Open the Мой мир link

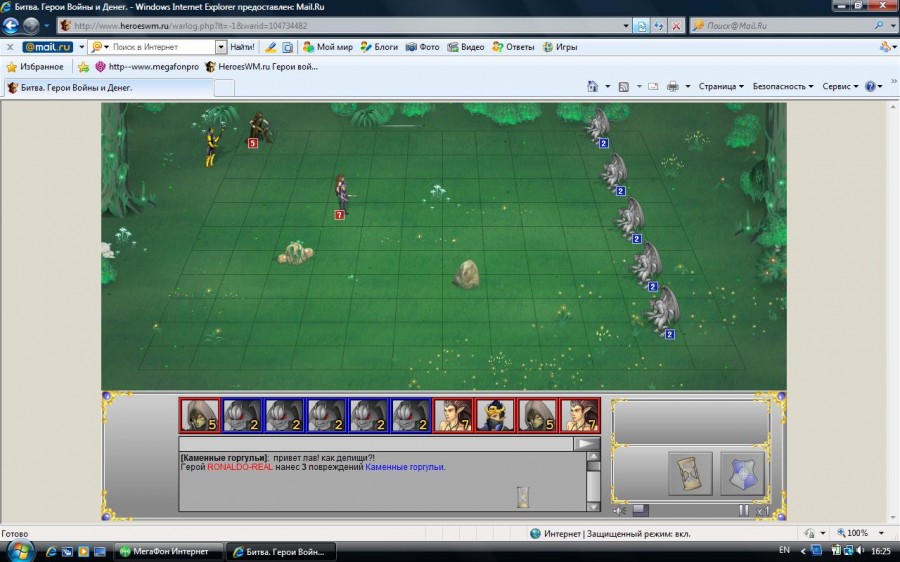point(328,47)
